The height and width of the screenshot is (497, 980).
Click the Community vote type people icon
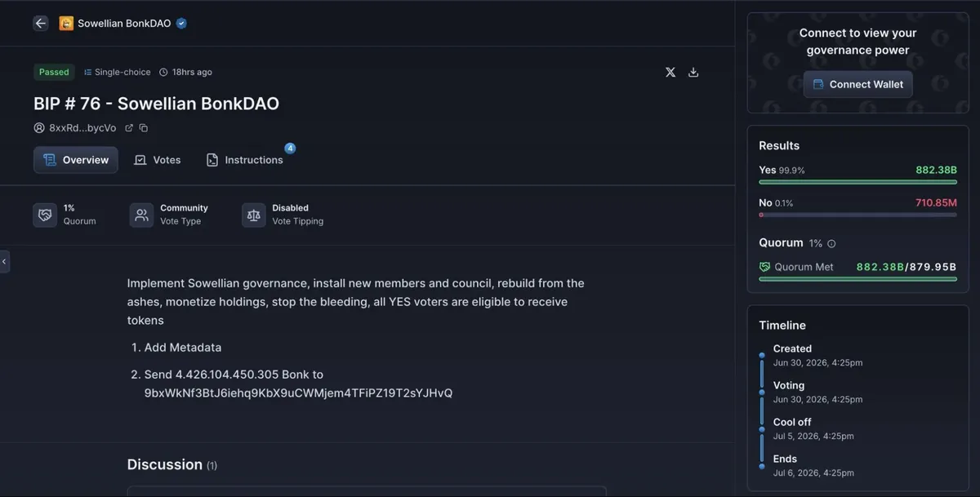[141, 215]
